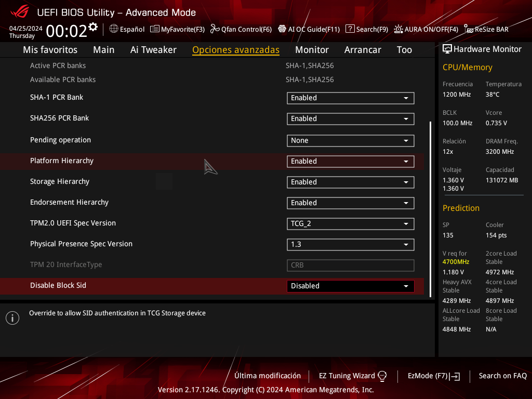Select the SHA-1 PCR Bank label
This screenshot has height=399, width=532.
56,97
